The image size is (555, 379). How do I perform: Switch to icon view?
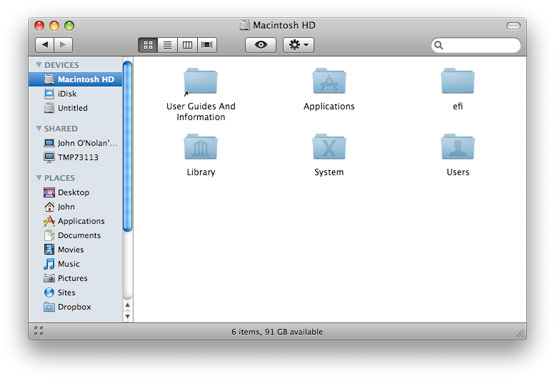148,45
